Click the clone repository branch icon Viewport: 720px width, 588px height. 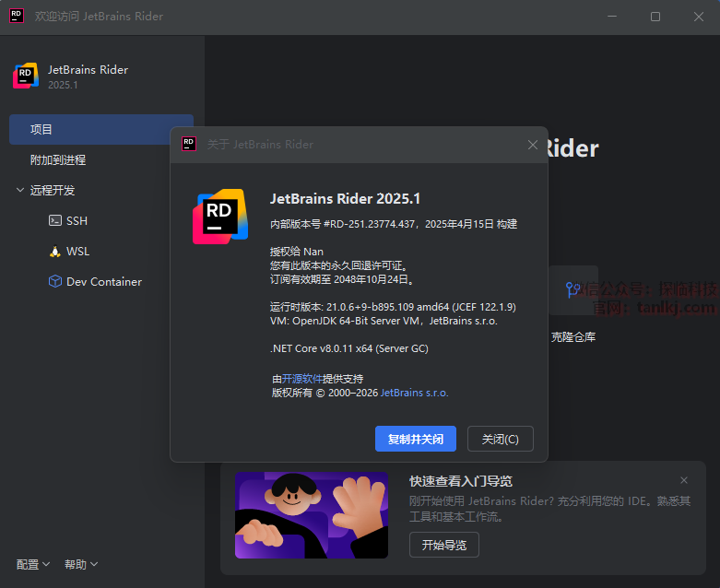(573, 289)
